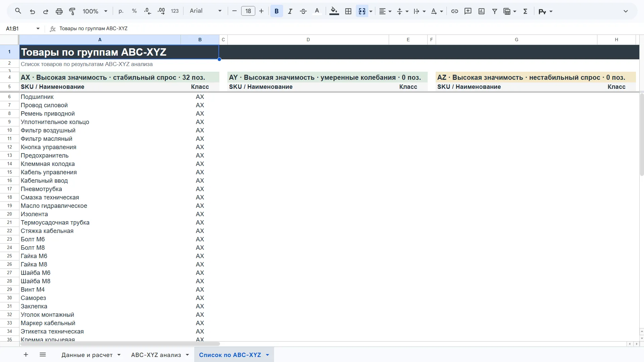Open the fill color picker
Viewport: 644px width, 362px height.
[334, 11]
